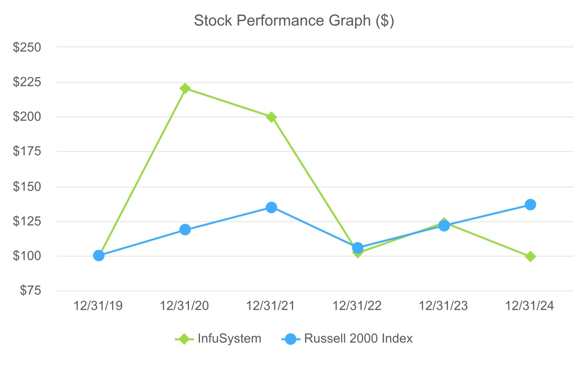Click Russell 2000 circle marker at 12/31/23
The height and width of the screenshot is (365, 588).
tap(444, 226)
